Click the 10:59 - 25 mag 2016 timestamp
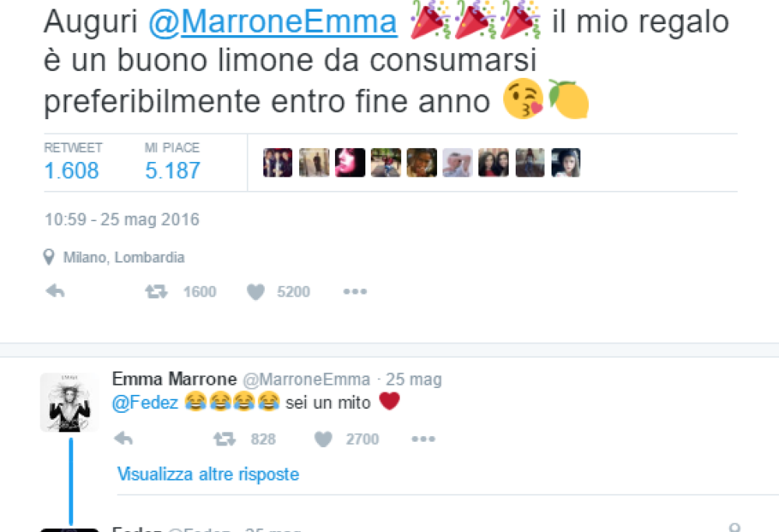Image resolution: width=779 pixels, height=532 pixels. 122,220
